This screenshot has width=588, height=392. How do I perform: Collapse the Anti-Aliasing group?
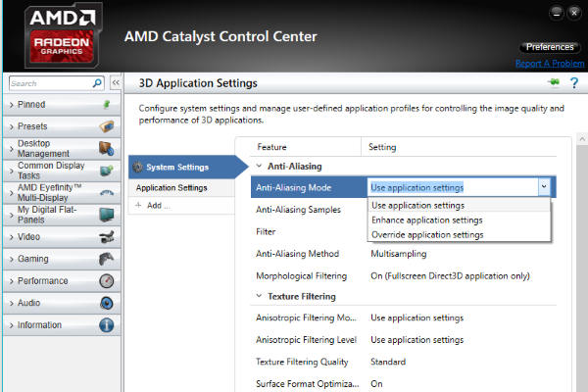tap(259, 166)
